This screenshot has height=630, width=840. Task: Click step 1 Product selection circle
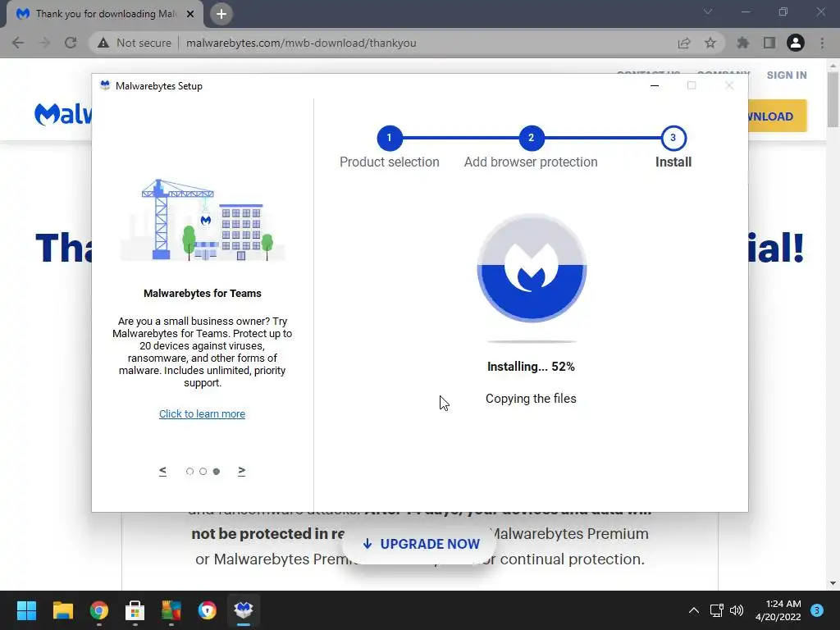tap(390, 138)
